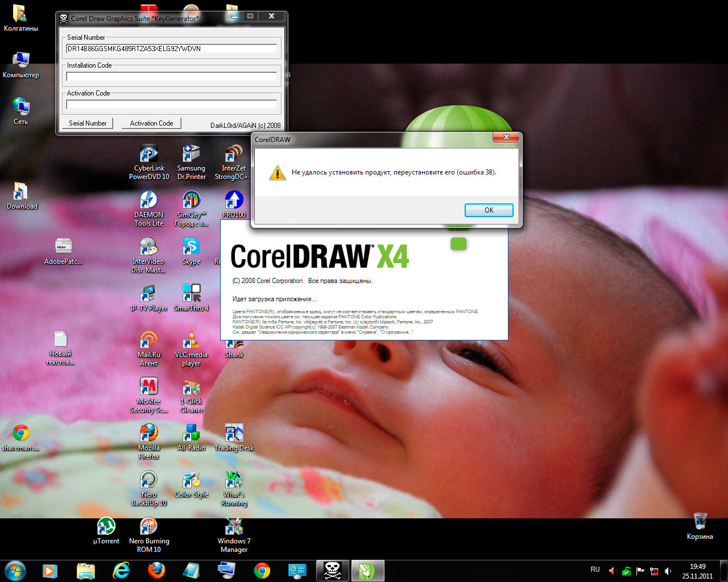728x582 pixels.
Task: Minimize the KeyGenerator window
Action: tap(235, 16)
